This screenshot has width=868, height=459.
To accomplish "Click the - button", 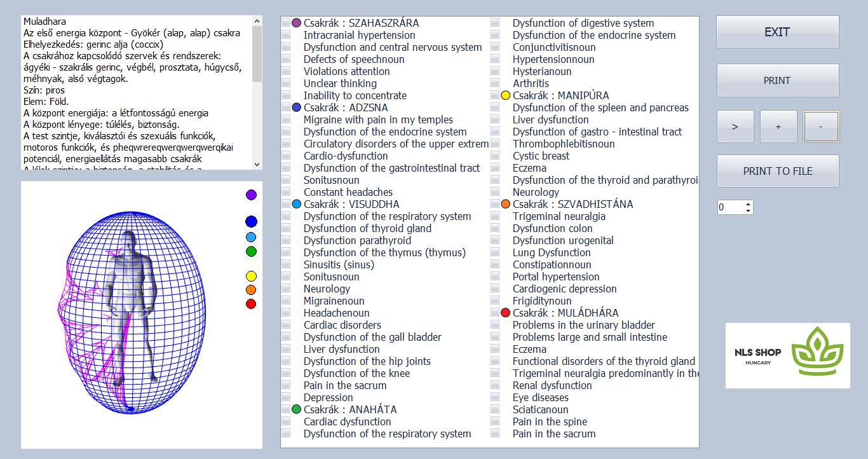I will click(821, 127).
